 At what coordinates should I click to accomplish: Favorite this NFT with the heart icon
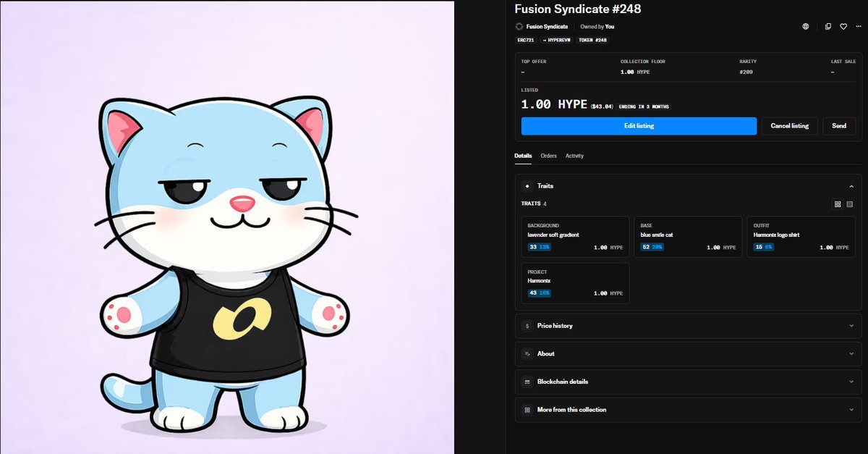843,27
